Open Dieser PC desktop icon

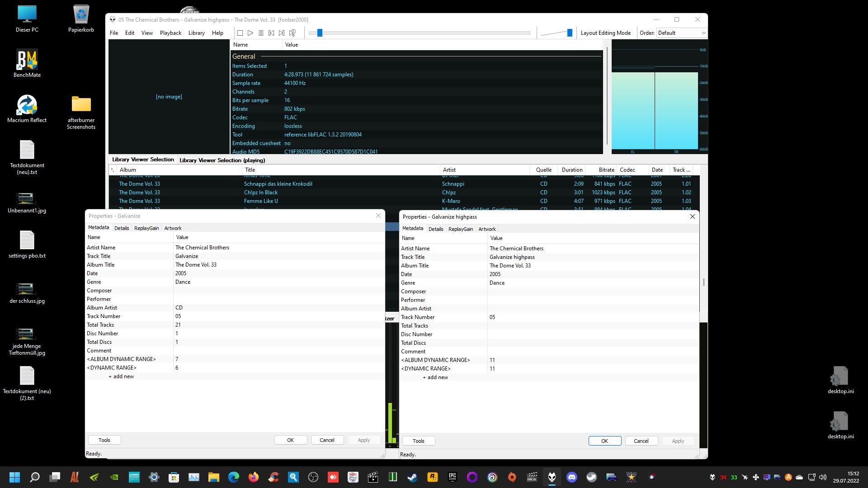[27, 19]
